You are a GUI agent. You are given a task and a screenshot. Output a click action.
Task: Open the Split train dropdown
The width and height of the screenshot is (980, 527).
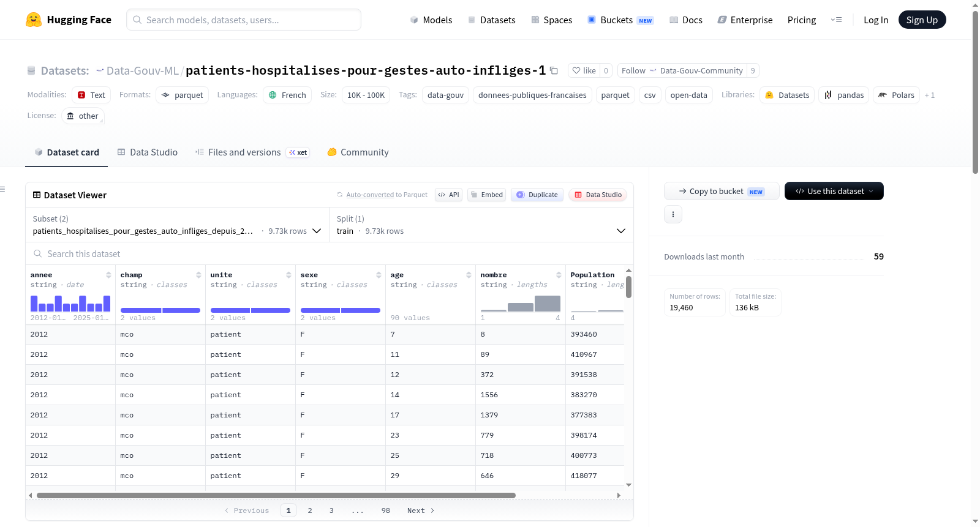[x=481, y=225]
